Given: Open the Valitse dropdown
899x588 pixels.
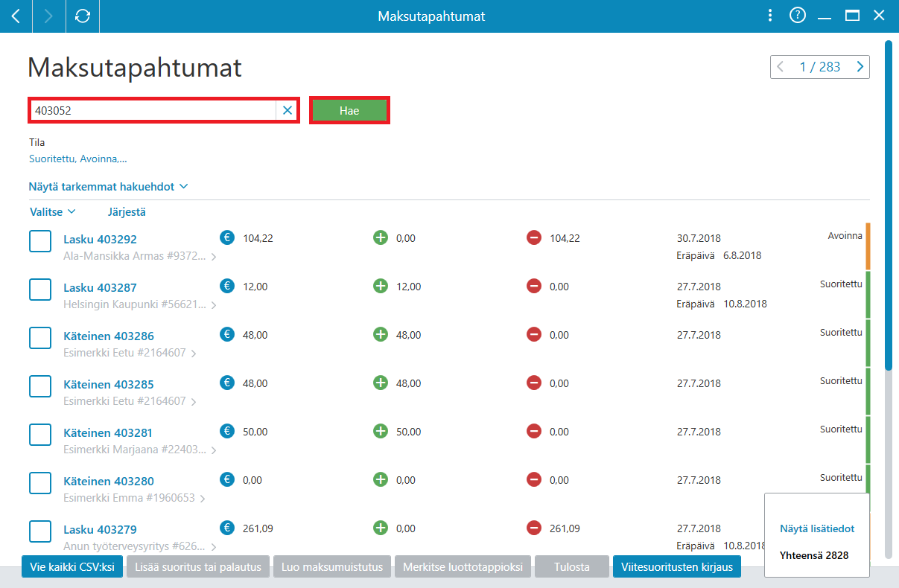Looking at the screenshot, I should (53, 212).
